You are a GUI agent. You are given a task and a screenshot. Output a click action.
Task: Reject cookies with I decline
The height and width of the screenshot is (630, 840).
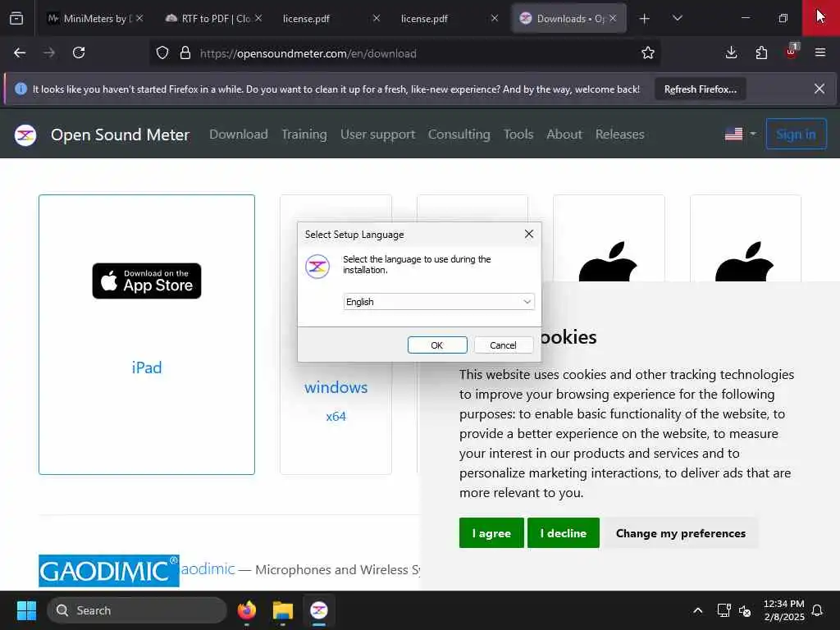(x=563, y=533)
